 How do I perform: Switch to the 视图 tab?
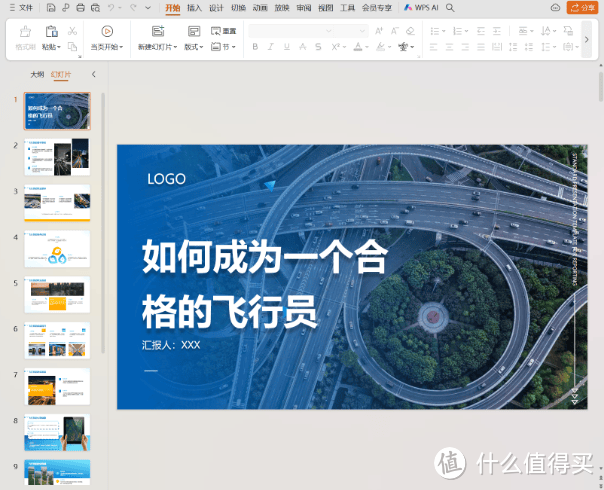[325, 8]
